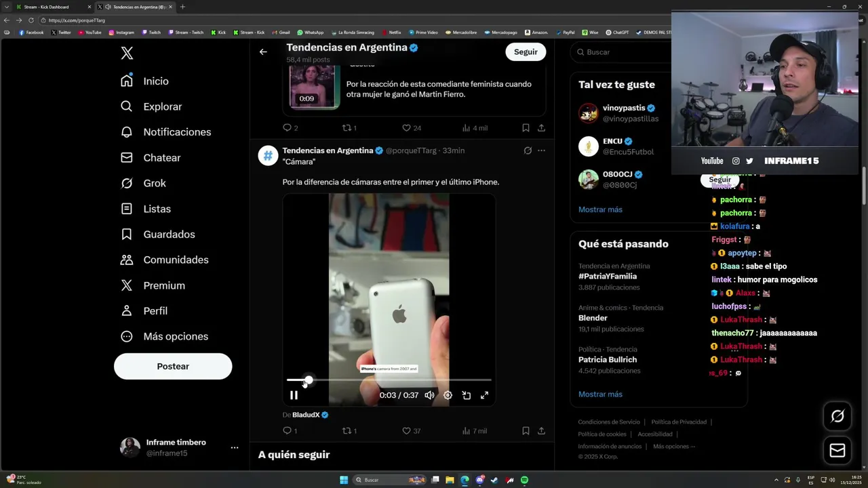Open Steam from the Windows taskbar
This screenshot has width=868, height=488.
(494, 480)
